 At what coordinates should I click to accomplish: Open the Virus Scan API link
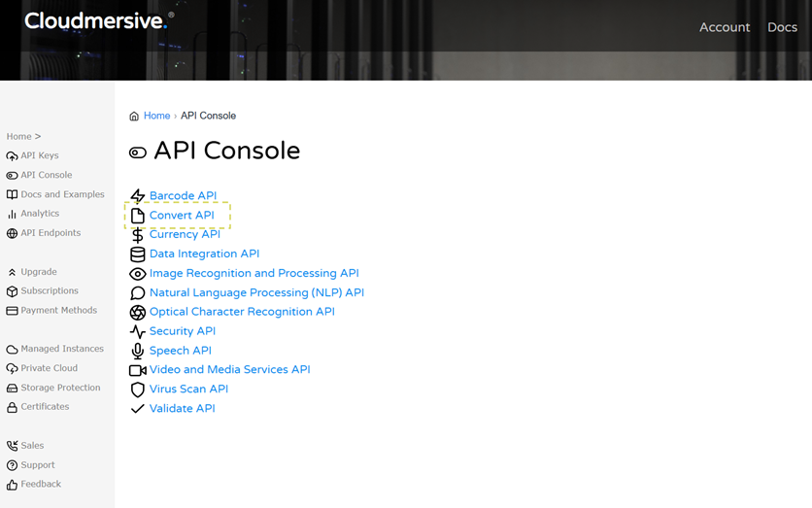point(188,389)
